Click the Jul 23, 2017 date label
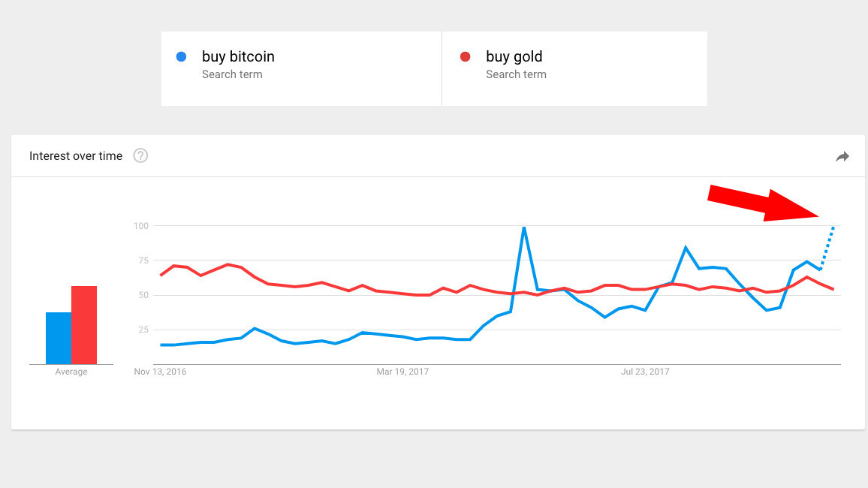Screen dimensions: 868x488 [x=645, y=372]
